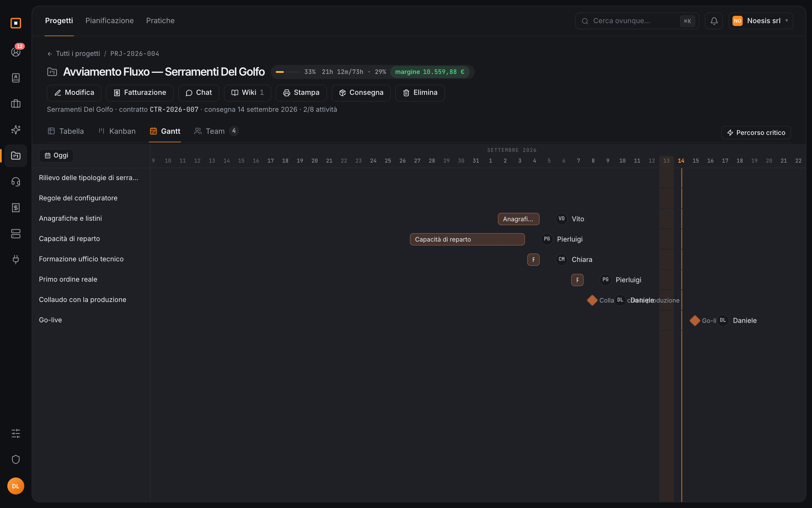Open the server stack sidebar icon

pyautogui.click(x=16, y=233)
